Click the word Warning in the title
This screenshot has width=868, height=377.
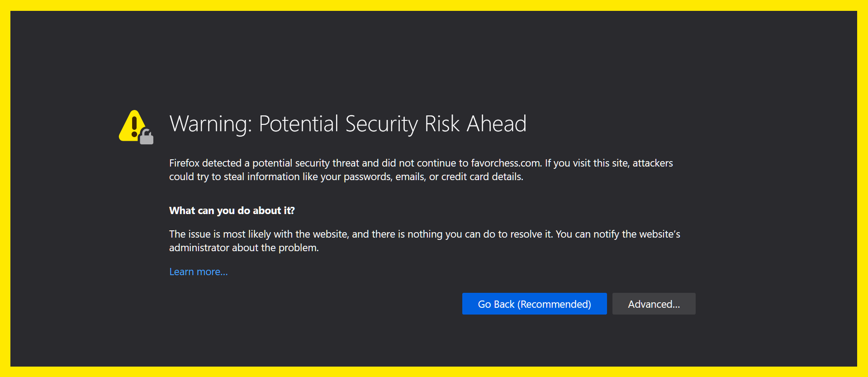210,124
